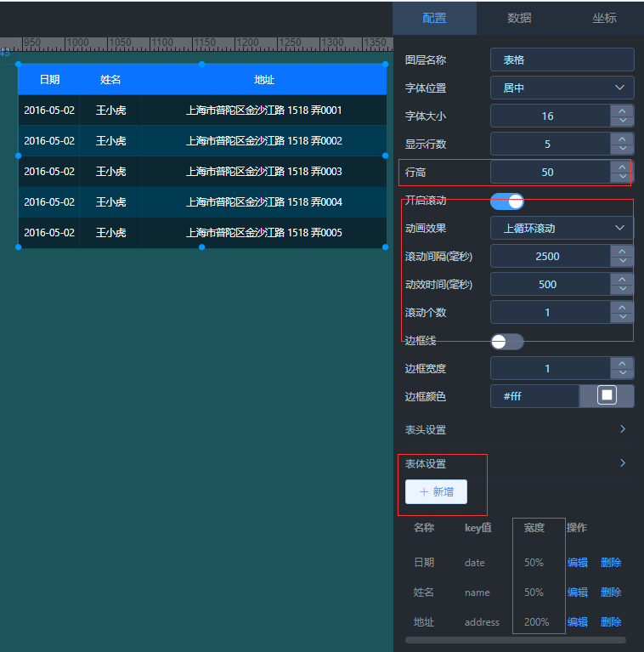Viewport: 644px width, 652px height.
Task: Click the 图层名称 input field
Action: pos(562,60)
